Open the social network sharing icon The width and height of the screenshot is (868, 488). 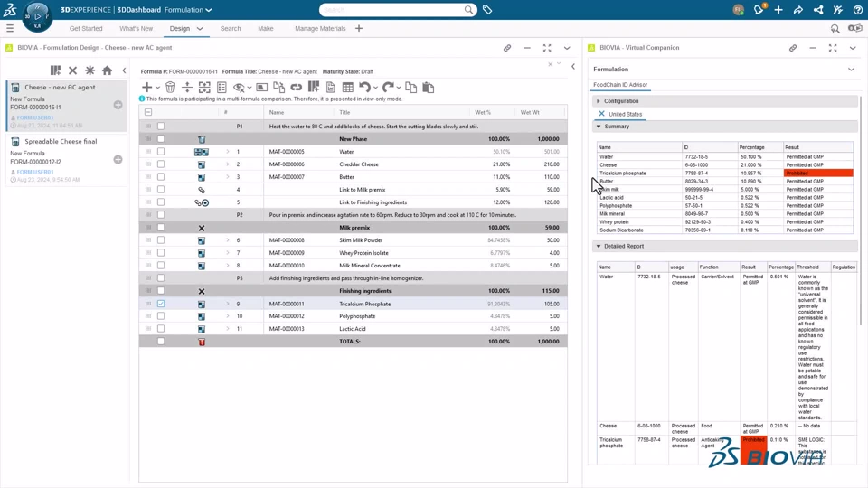pyautogui.click(x=818, y=9)
